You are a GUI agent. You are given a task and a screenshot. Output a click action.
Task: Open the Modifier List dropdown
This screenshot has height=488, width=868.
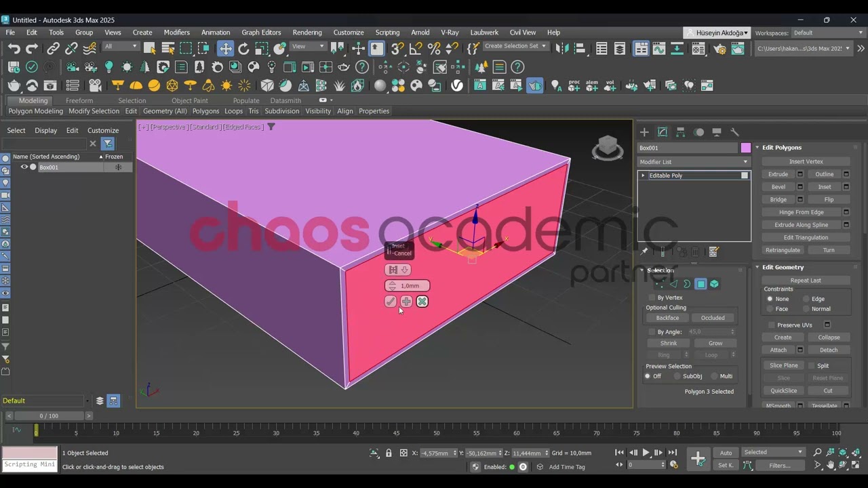[694, 162]
